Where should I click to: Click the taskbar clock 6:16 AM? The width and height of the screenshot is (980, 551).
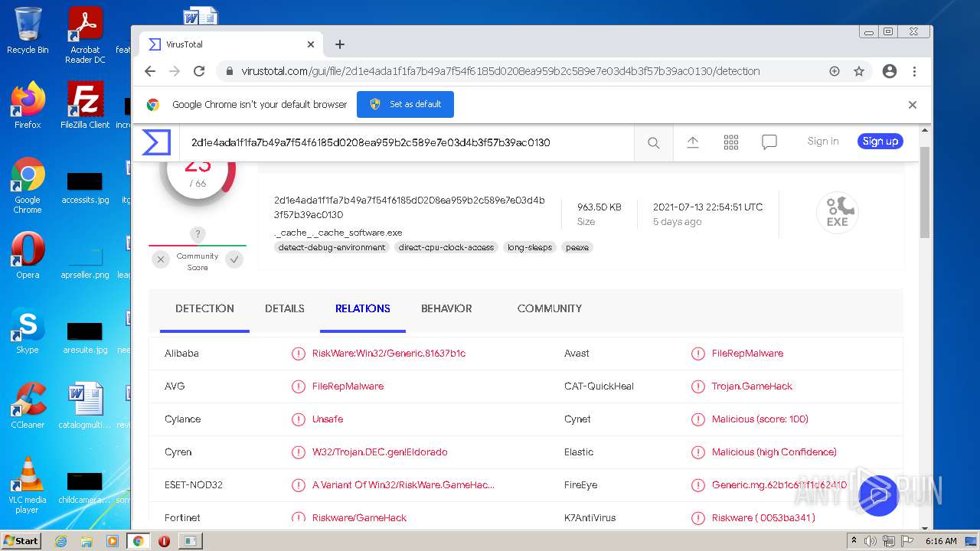[941, 541]
